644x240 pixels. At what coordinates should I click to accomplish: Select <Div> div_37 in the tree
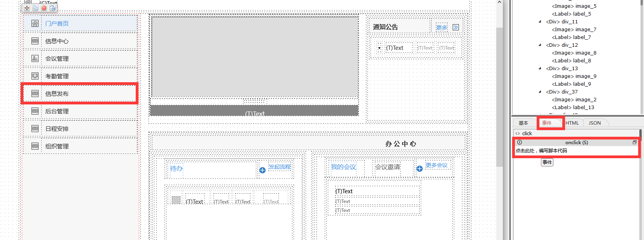[562, 92]
